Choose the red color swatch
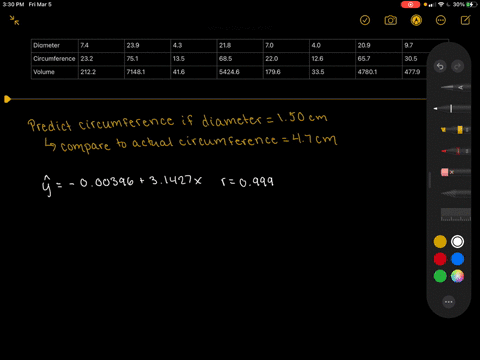Image resolution: width=480 pixels, height=360 pixels. click(440, 259)
